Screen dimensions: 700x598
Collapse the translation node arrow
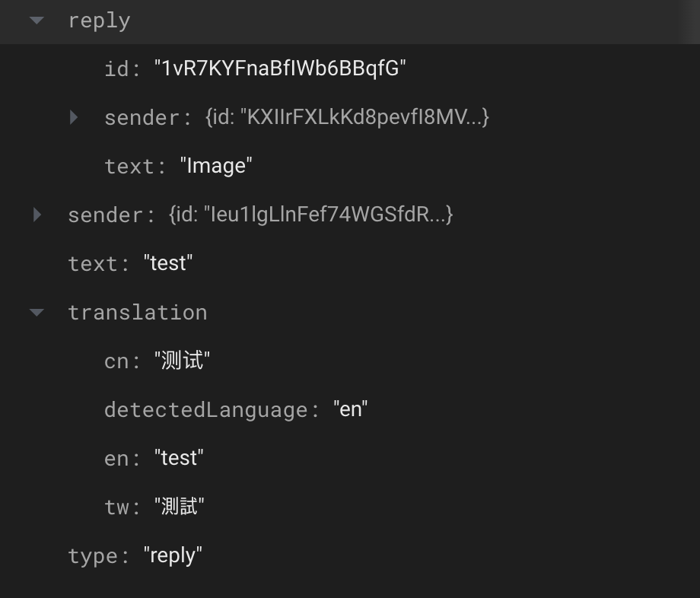coord(37,312)
